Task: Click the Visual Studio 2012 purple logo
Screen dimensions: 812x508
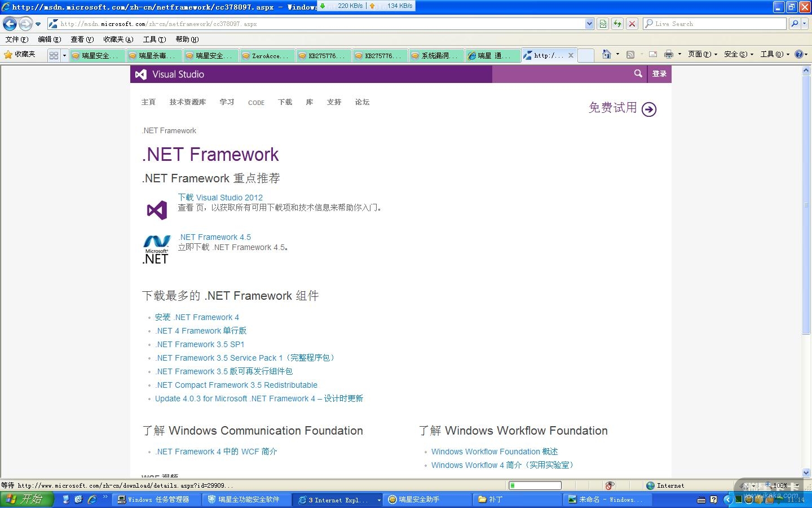Action: click(x=157, y=210)
